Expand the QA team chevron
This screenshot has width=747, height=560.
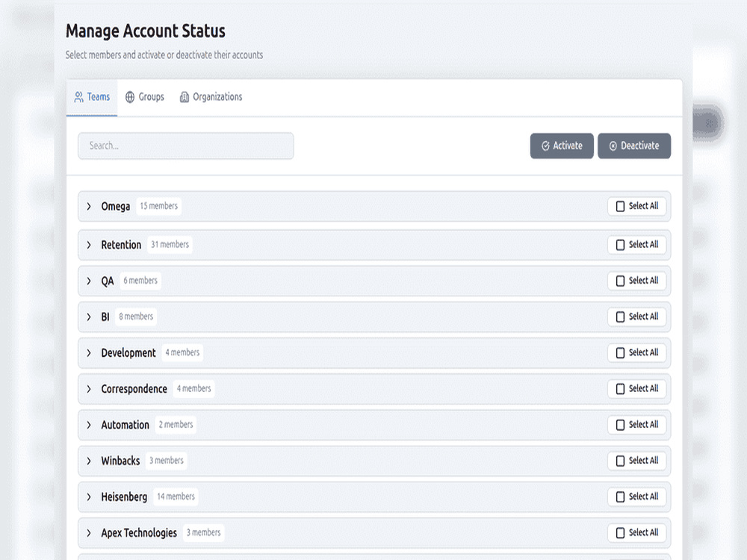coord(89,281)
